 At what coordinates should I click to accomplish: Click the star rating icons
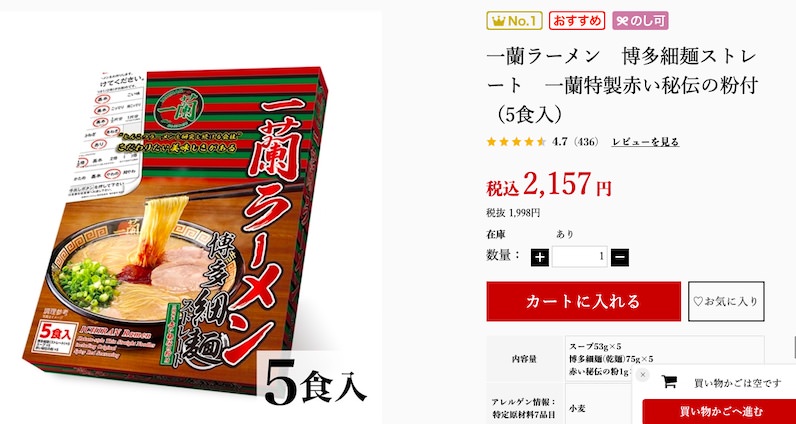516,142
